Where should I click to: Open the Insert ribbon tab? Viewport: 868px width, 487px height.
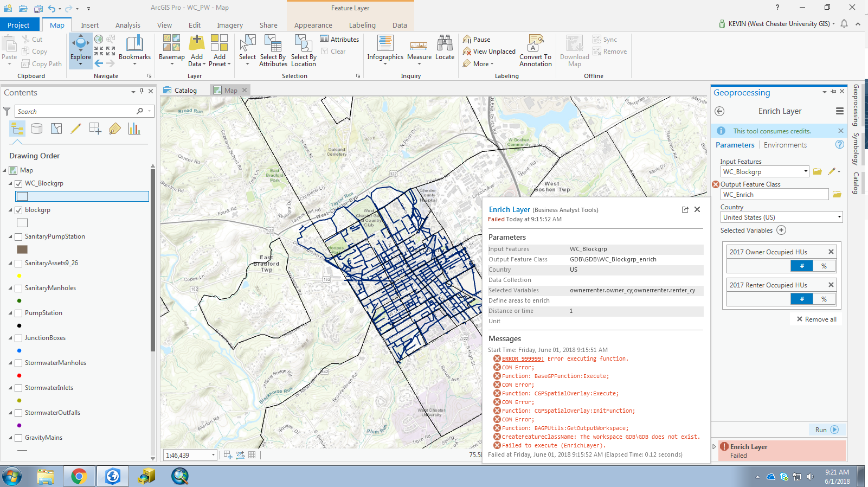(x=90, y=25)
